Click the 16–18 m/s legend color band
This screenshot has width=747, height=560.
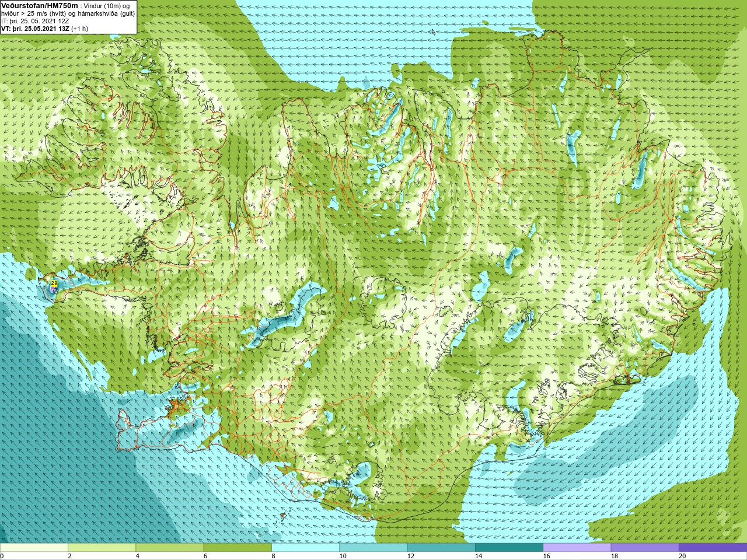(x=577, y=547)
